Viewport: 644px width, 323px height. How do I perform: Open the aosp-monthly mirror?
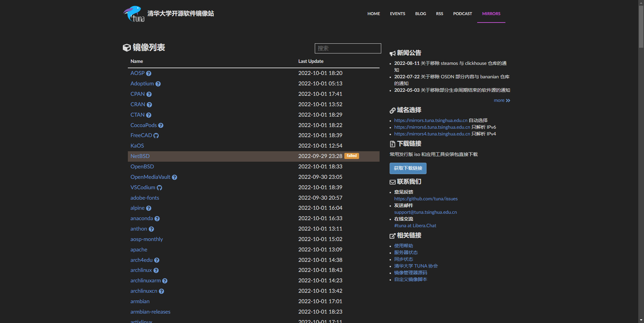[147, 239]
